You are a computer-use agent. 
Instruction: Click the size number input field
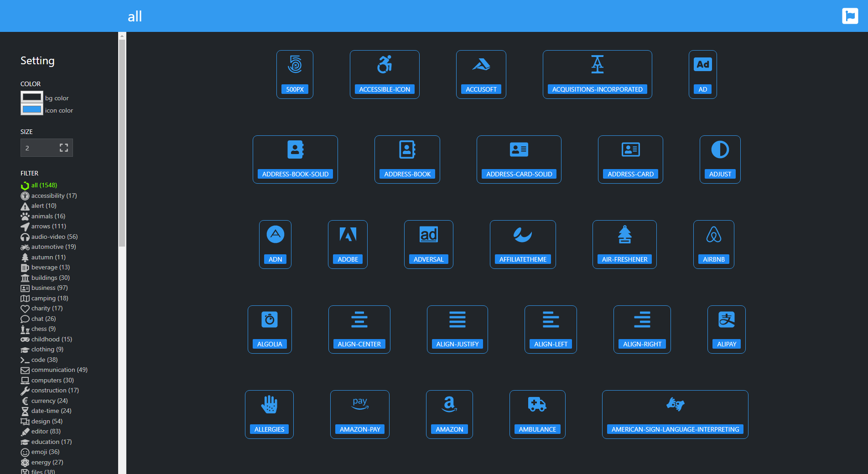click(39, 148)
